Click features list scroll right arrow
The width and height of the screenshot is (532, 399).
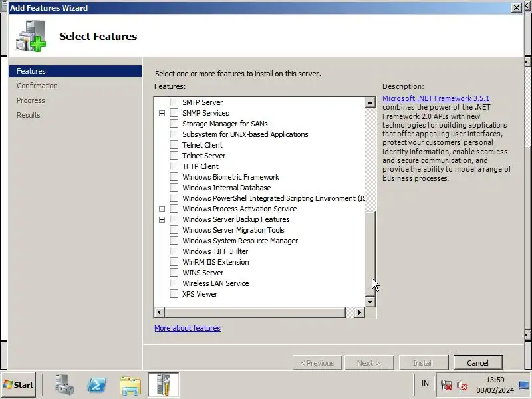click(360, 312)
